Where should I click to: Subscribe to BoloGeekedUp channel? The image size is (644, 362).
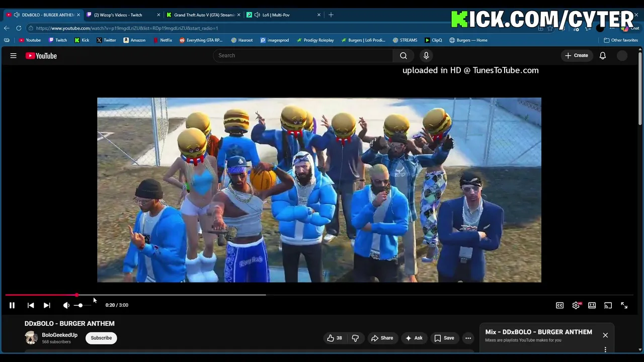click(x=101, y=338)
